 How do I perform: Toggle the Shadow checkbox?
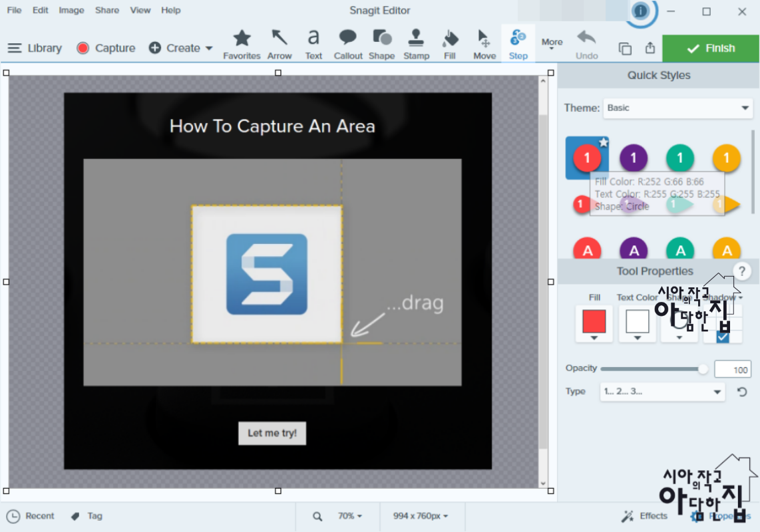click(x=722, y=337)
